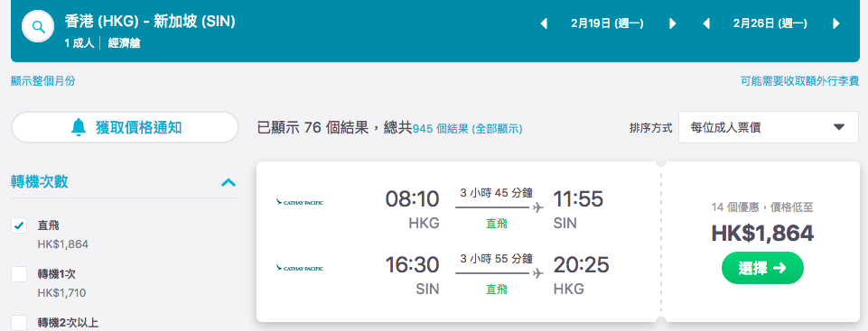The width and height of the screenshot is (868, 331).
Task: Check the 轉機2次以上 filter box
Action: pyautogui.click(x=19, y=323)
